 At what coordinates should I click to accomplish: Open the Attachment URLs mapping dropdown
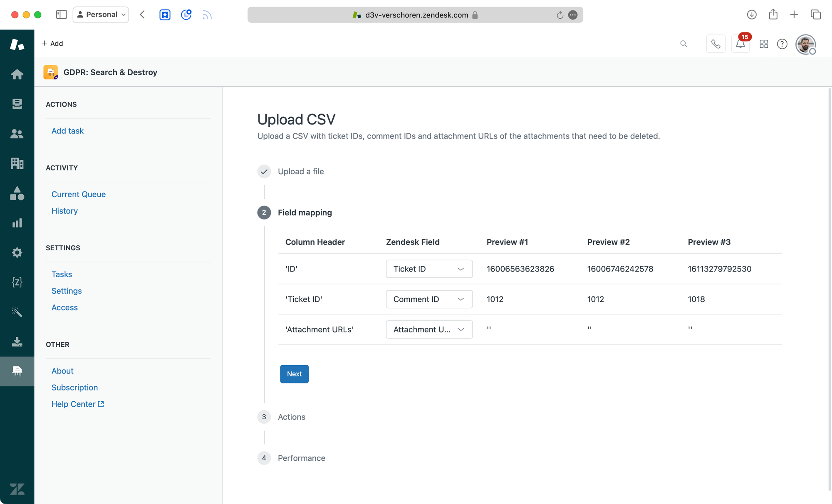coord(429,330)
